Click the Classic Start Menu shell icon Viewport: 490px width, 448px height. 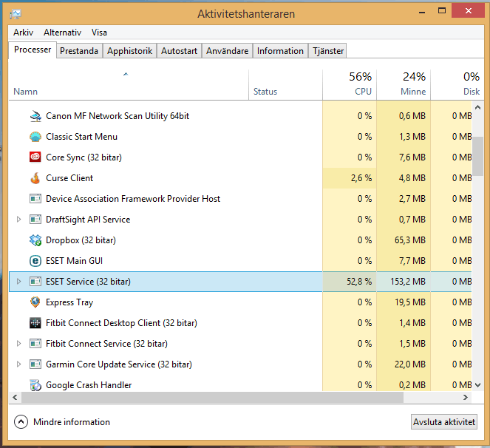[35, 137]
